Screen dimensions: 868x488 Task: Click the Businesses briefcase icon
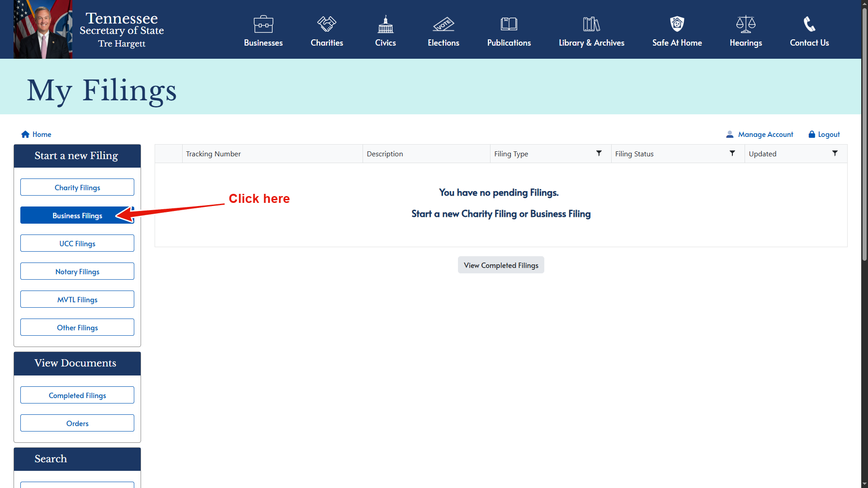click(263, 24)
